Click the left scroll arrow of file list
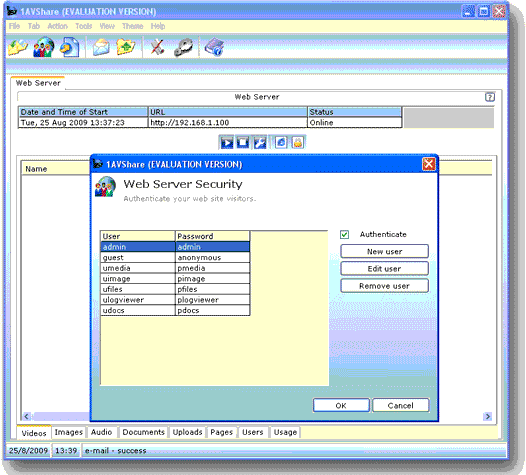526x475 pixels. coord(26,416)
